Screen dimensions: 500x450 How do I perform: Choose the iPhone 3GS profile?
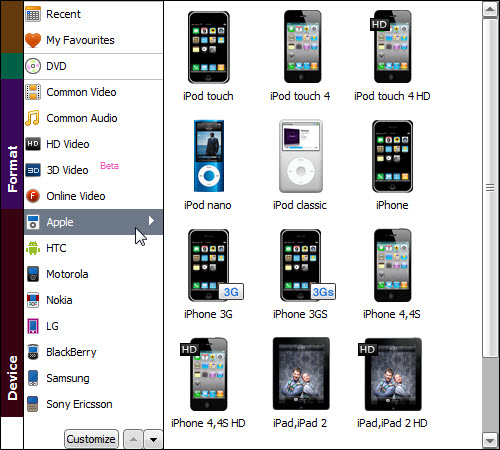click(x=304, y=274)
